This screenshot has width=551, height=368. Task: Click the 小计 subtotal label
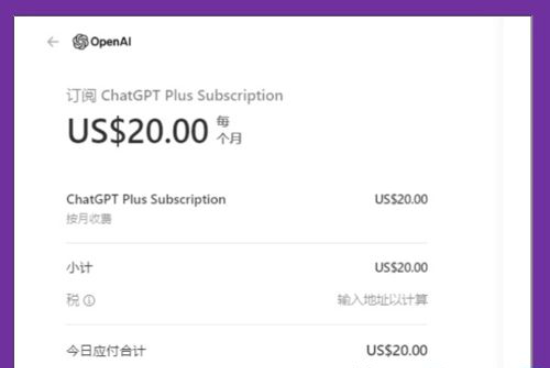79,268
